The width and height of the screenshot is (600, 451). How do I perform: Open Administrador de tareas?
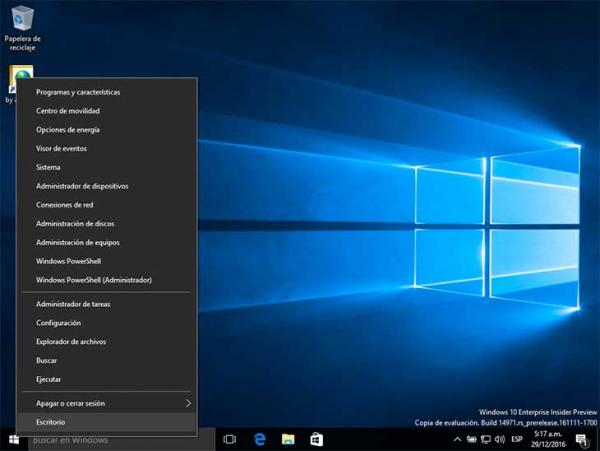[107, 304]
